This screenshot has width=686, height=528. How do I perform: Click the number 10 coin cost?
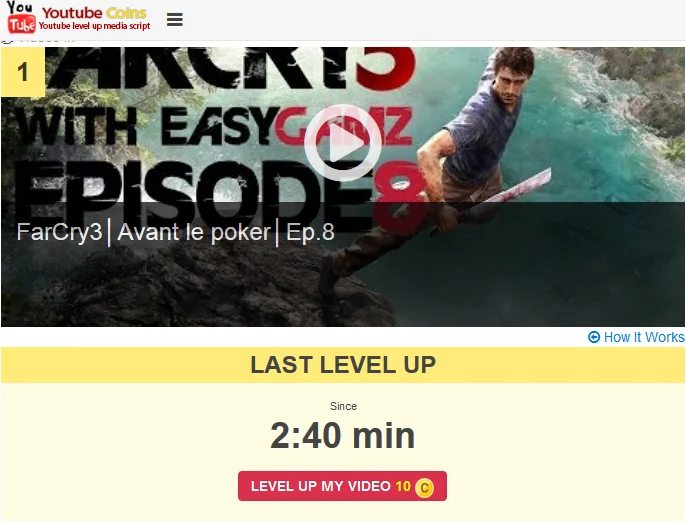[x=402, y=486]
